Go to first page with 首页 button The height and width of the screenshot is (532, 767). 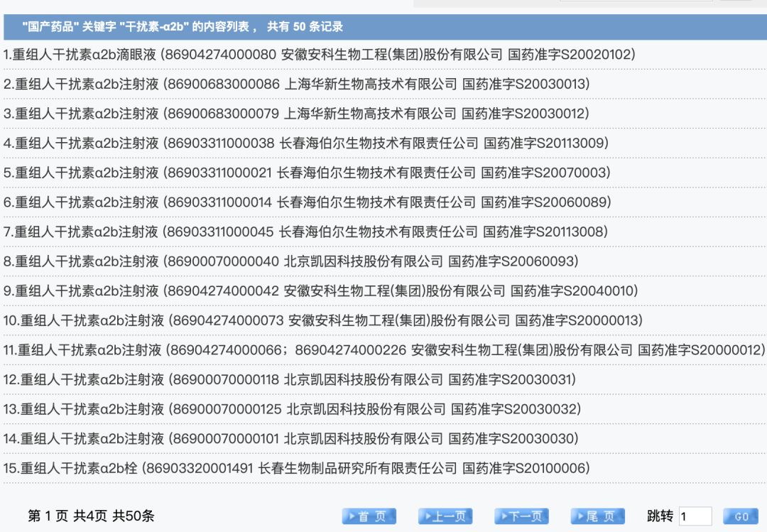pos(369,516)
